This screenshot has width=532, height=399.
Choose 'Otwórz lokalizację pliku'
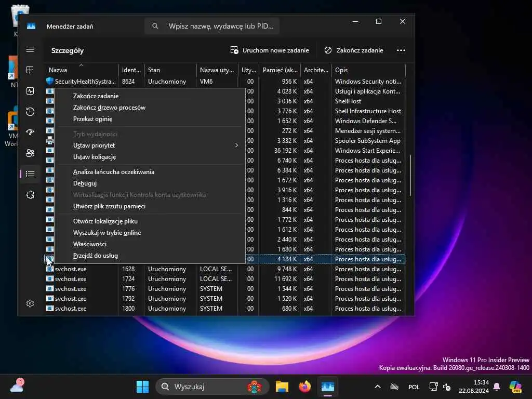150,221
